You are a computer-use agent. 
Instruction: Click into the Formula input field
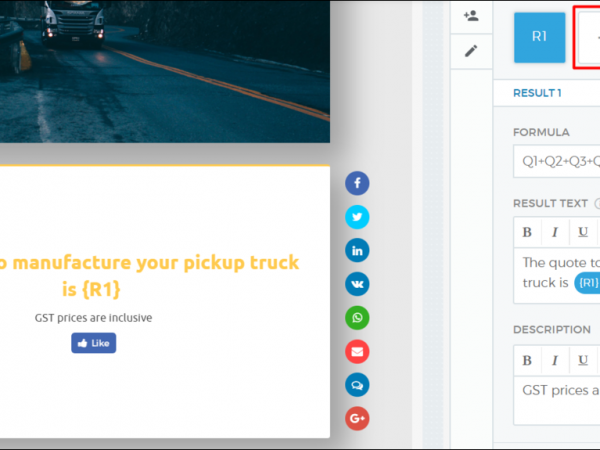click(x=556, y=160)
